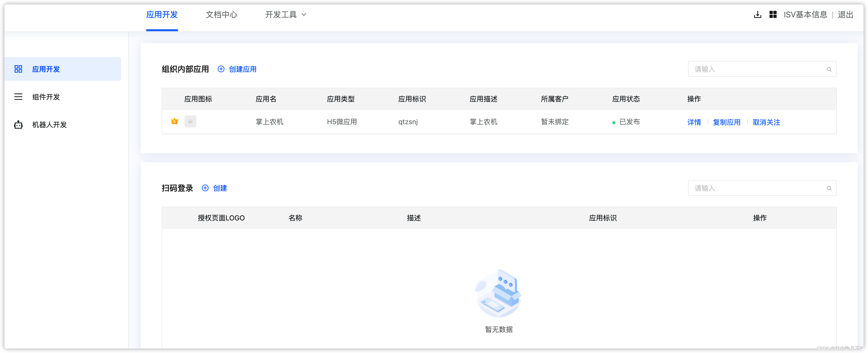Click search magnifier in 扫码登录 search box
Image resolution: width=868 pixels, height=353 pixels.
(829, 188)
